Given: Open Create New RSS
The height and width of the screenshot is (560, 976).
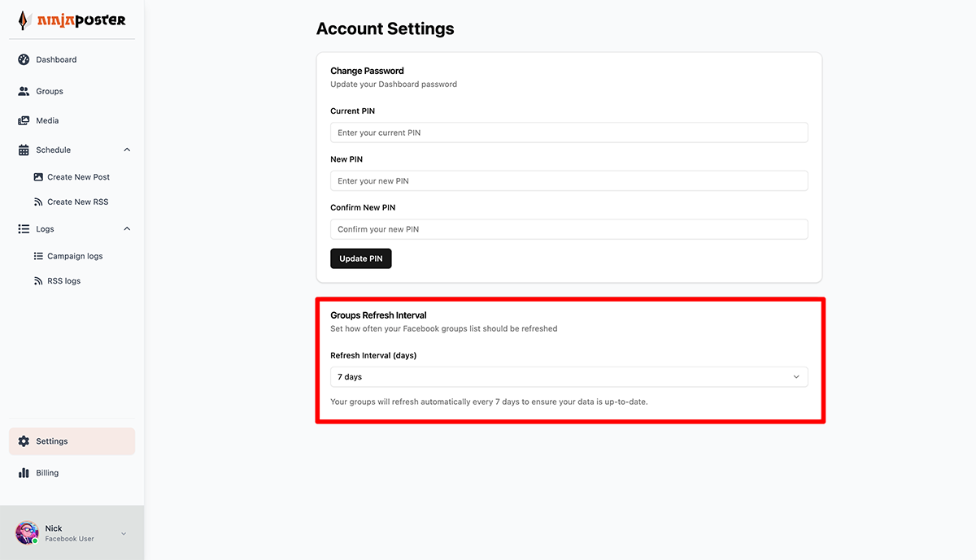Looking at the screenshot, I should pos(77,202).
